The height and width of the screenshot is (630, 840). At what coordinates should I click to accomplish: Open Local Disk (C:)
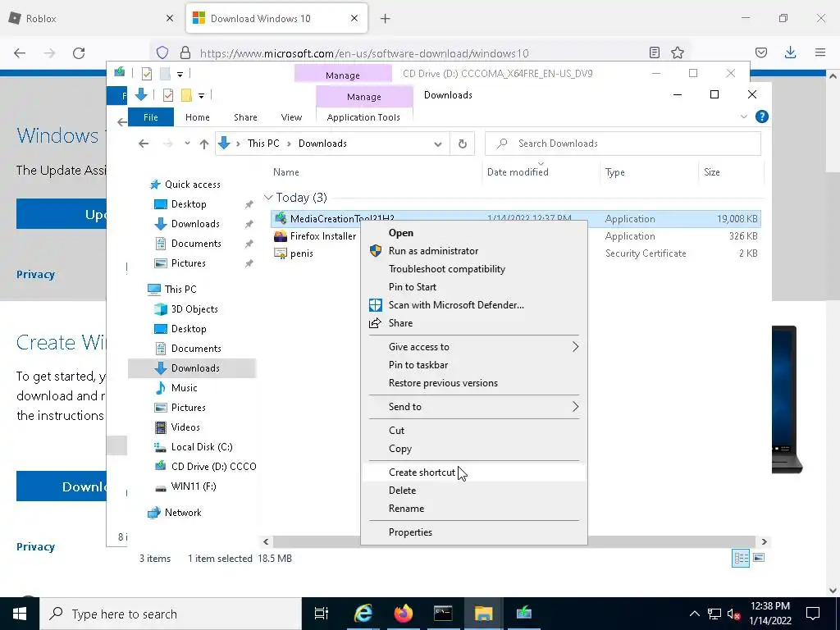click(202, 447)
